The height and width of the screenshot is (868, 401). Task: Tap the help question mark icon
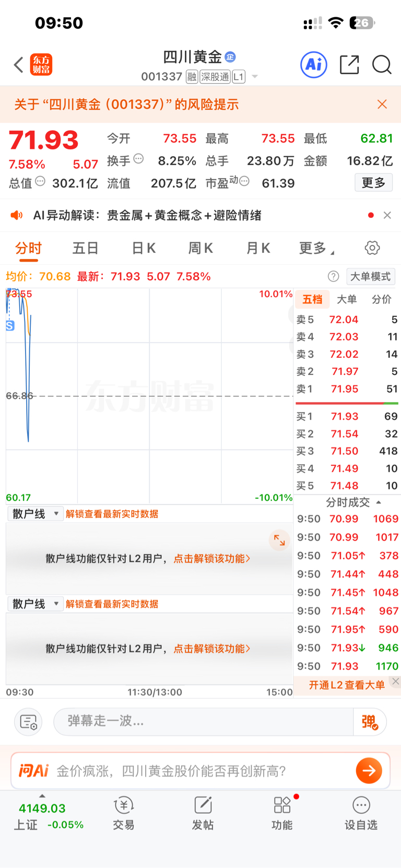point(334,276)
